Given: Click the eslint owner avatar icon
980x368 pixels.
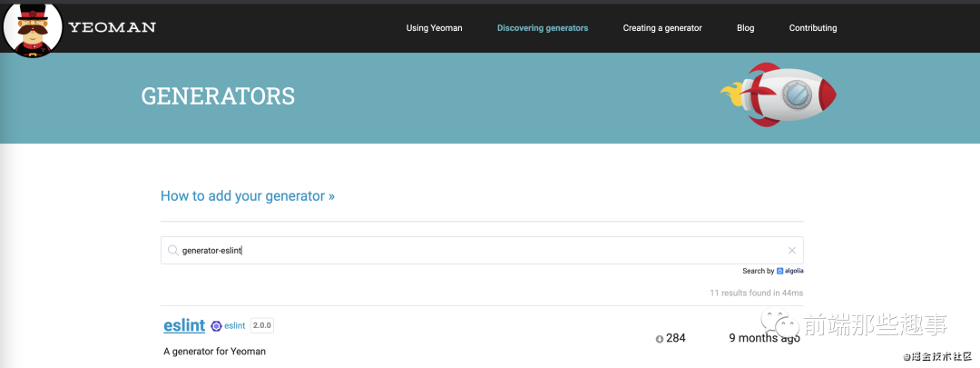Looking at the screenshot, I should pos(216,325).
